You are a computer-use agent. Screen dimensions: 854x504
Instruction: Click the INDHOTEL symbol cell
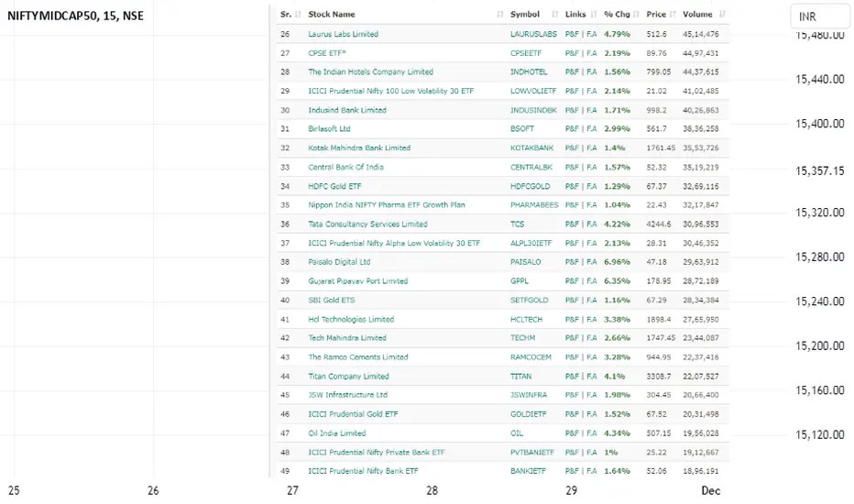(x=529, y=71)
